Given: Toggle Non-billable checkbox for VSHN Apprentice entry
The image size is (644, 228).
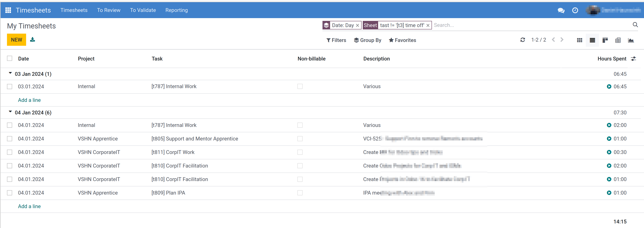Looking at the screenshot, I should [x=300, y=139].
